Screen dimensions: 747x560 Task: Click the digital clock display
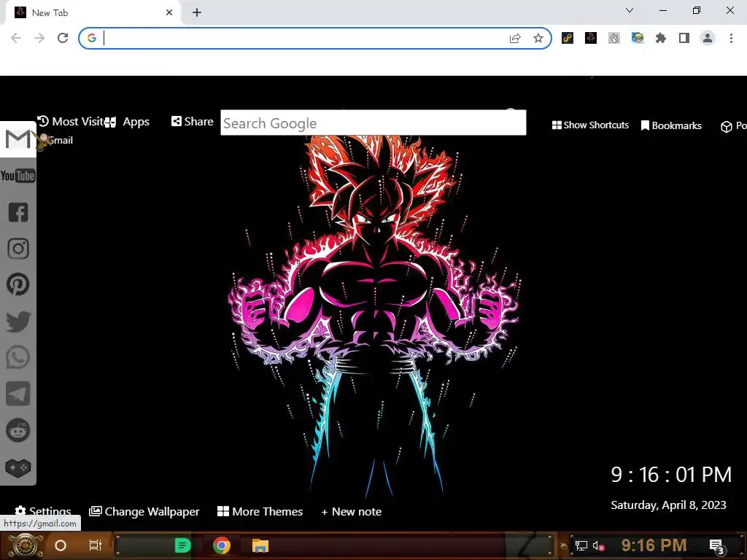click(671, 475)
